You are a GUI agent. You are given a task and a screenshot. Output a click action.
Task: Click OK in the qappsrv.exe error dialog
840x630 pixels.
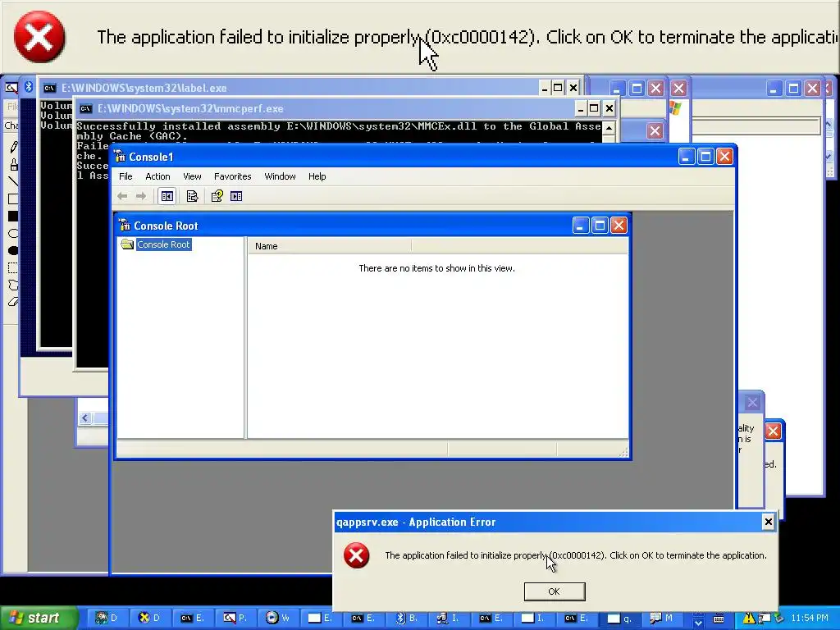click(554, 591)
